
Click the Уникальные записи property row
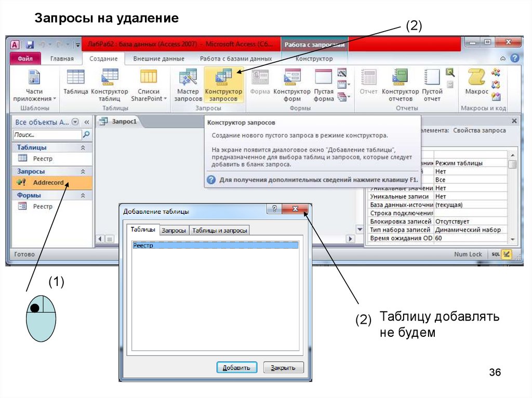pyautogui.click(x=437, y=196)
